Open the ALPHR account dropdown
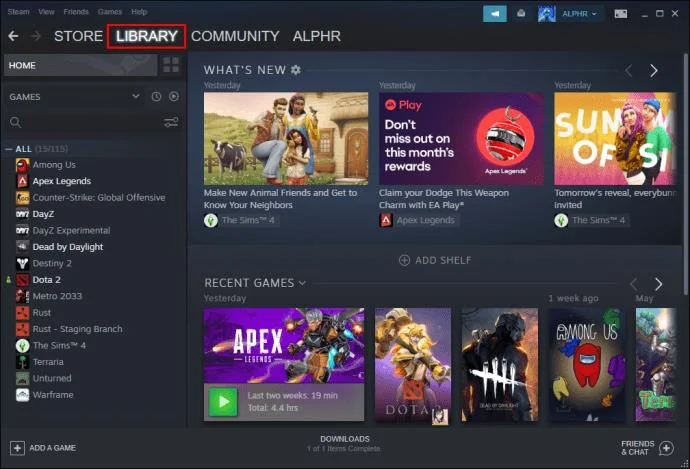 coord(579,14)
